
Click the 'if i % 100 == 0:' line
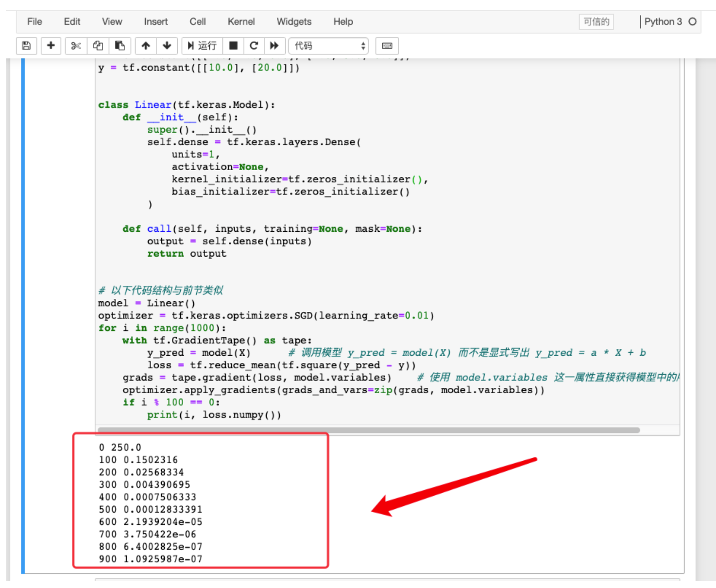(171, 402)
